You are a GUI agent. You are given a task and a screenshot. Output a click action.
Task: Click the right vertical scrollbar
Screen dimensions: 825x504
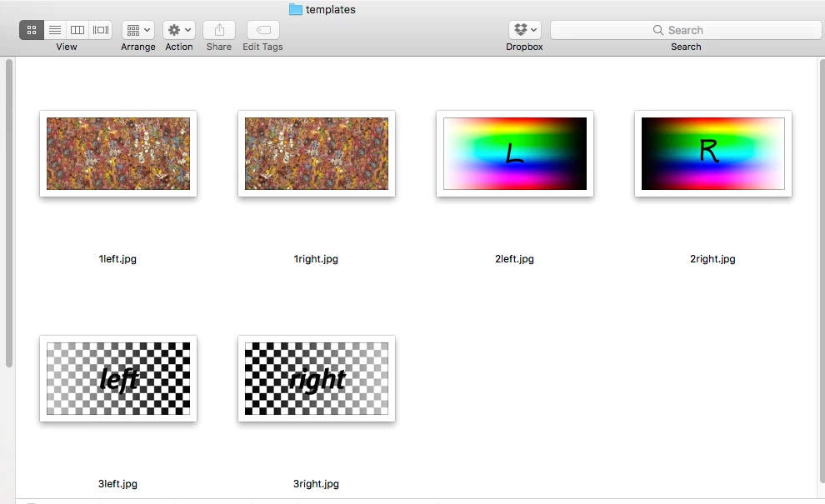(x=822, y=270)
